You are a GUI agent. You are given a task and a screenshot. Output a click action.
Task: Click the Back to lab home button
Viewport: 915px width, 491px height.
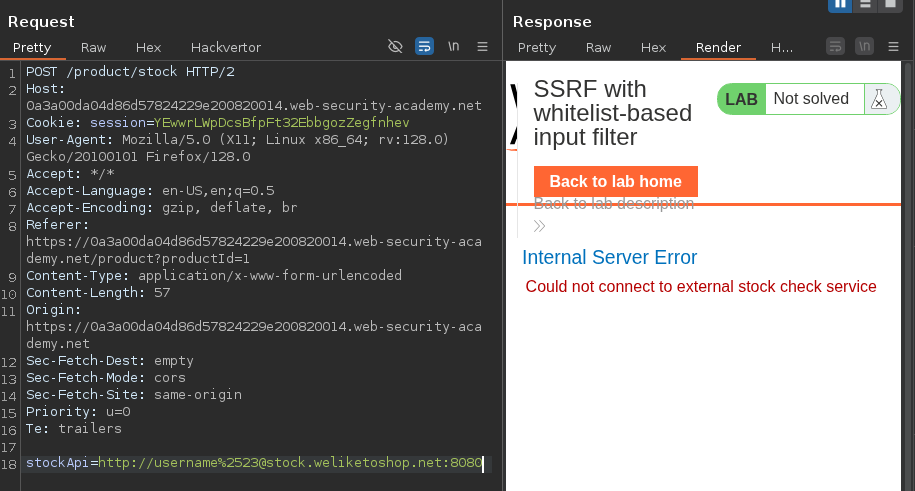coord(615,181)
